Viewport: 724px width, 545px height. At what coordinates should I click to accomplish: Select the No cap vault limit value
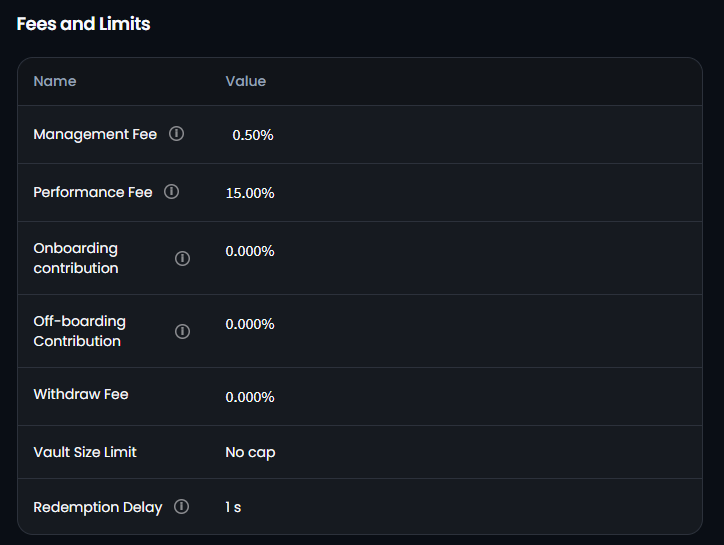[x=250, y=452]
